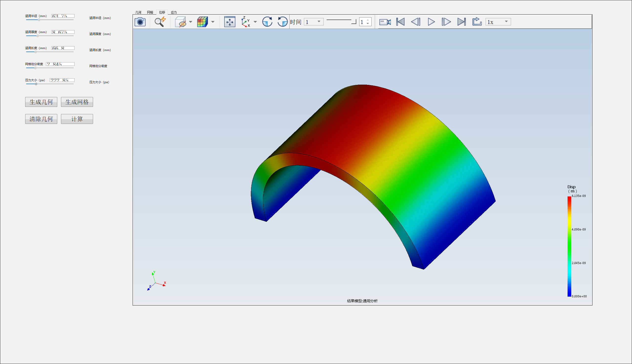This screenshot has height=364, width=632.
Task: Fit the model to view with the four-arrow icon
Action: (x=230, y=22)
